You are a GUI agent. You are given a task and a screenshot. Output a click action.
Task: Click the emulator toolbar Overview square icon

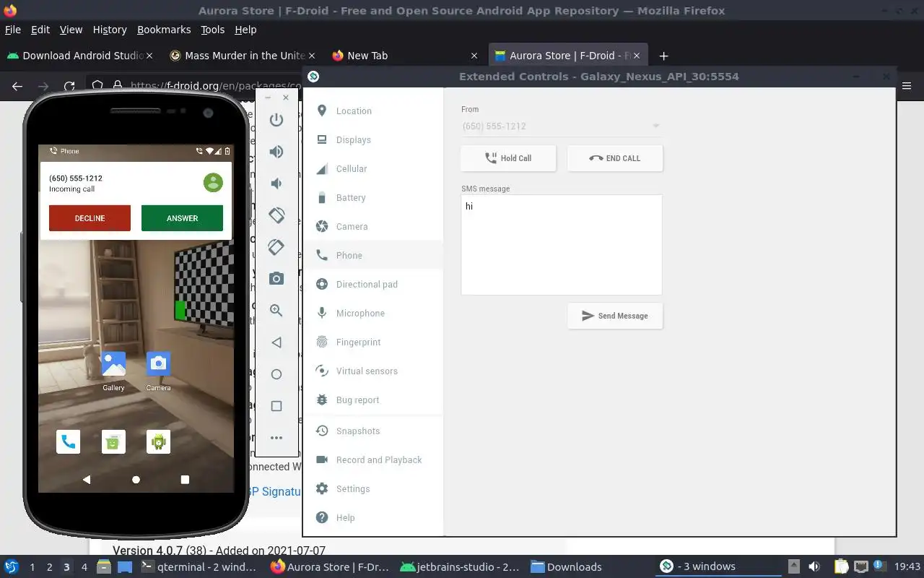point(276,406)
